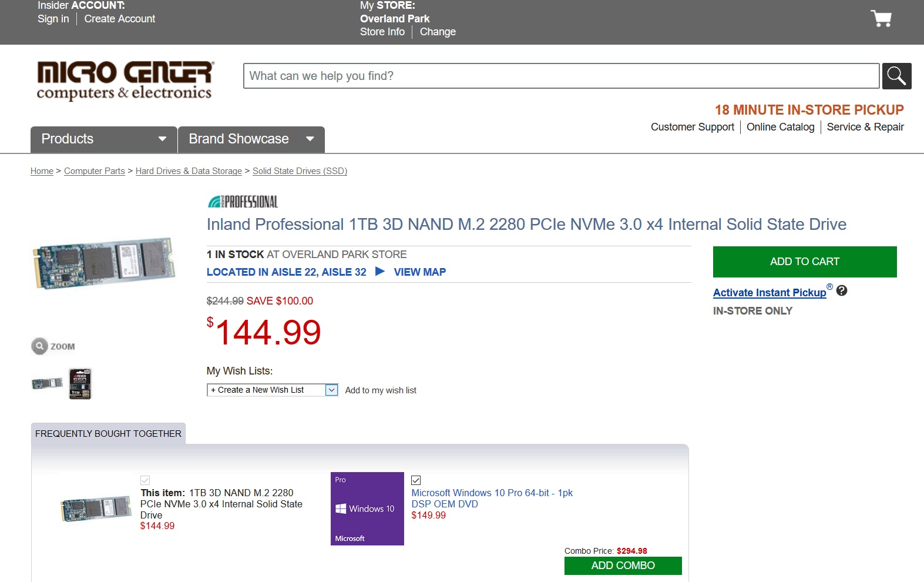Image resolution: width=924 pixels, height=582 pixels.
Task: Select the Frequently Bought Together tab
Action: coord(108,434)
